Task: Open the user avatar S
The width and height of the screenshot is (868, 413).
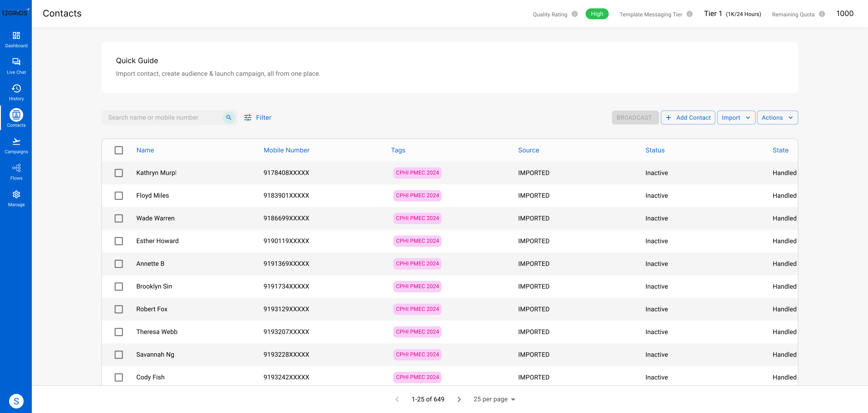Action: pyautogui.click(x=16, y=401)
